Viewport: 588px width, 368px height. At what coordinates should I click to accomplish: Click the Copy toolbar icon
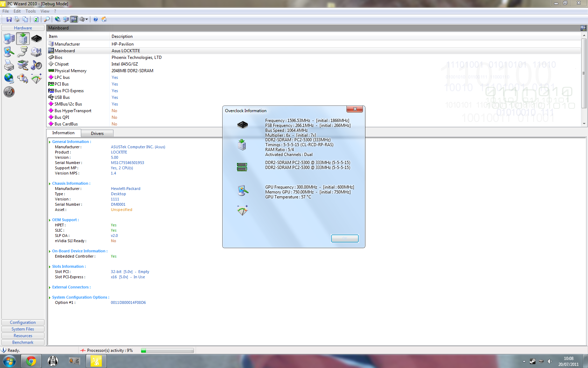tap(25, 19)
